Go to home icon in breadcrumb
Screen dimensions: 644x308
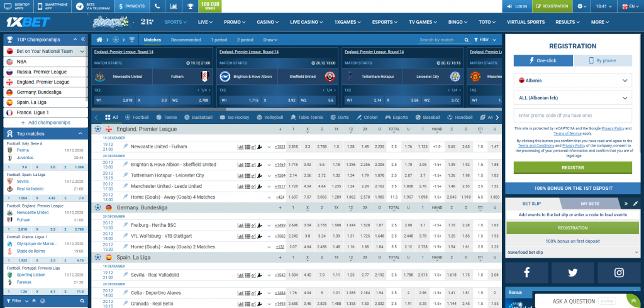tap(99, 40)
